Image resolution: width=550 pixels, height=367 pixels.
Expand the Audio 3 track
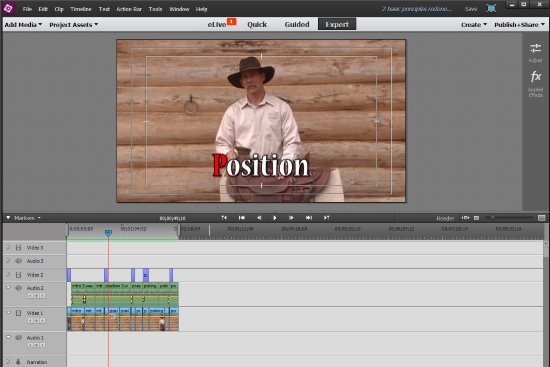(x=8, y=261)
